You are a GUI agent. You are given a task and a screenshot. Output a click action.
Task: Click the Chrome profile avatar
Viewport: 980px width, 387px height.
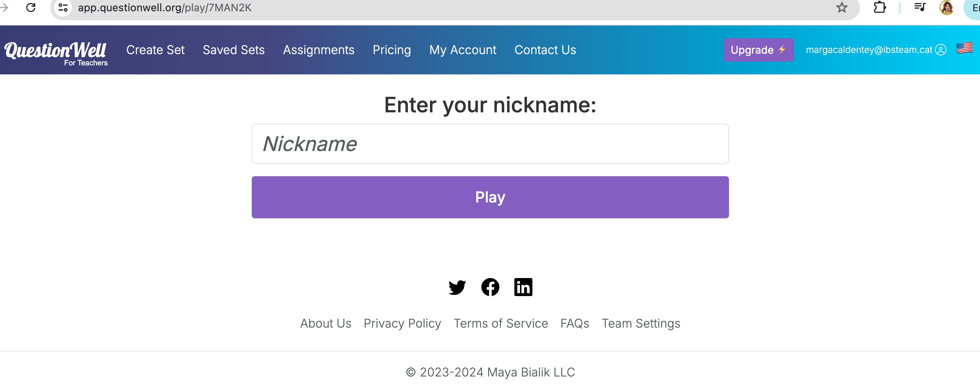(946, 7)
